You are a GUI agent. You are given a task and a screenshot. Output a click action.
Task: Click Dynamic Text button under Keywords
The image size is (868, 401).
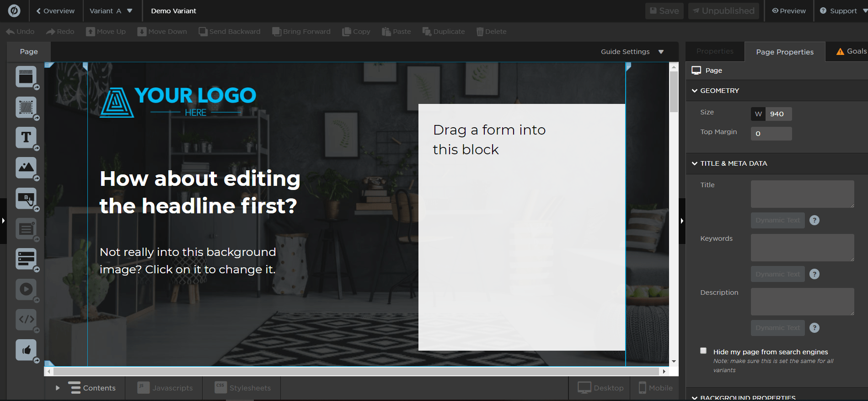pyautogui.click(x=777, y=274)
